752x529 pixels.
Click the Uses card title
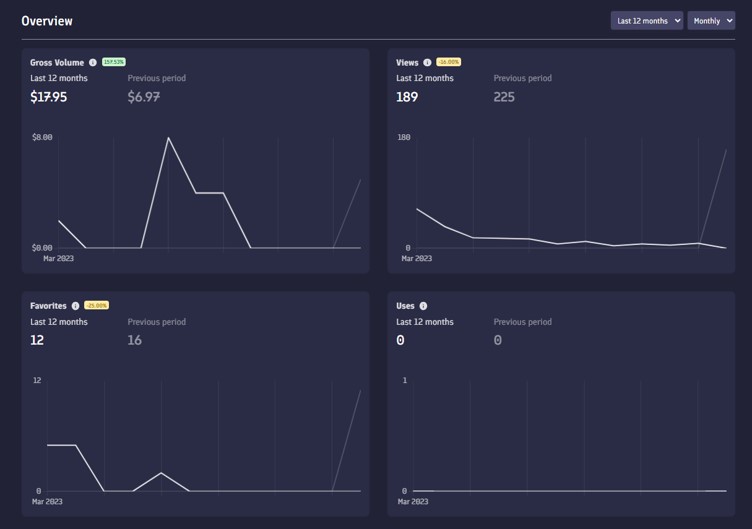[405, 306]
